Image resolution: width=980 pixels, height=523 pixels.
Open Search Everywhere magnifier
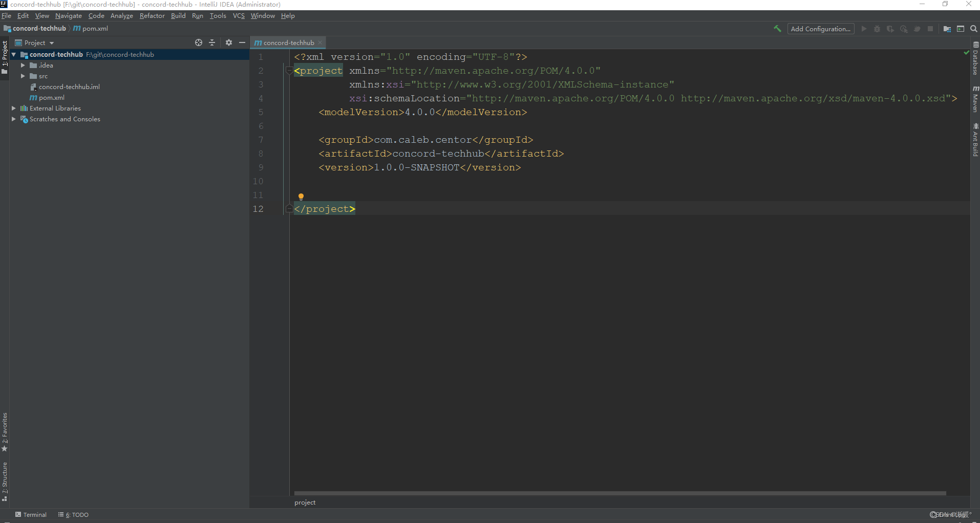click(x=974, y=29)
